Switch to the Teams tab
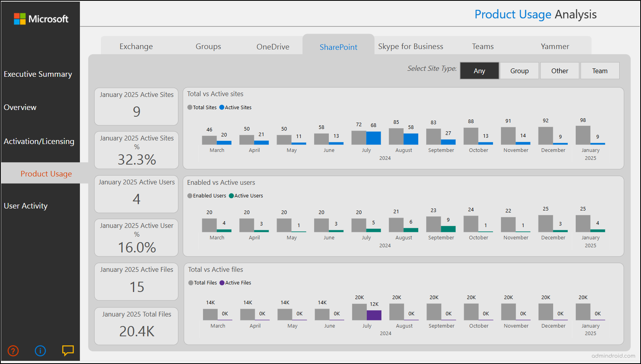Screen dimensions: 641x364 [482, 46]
